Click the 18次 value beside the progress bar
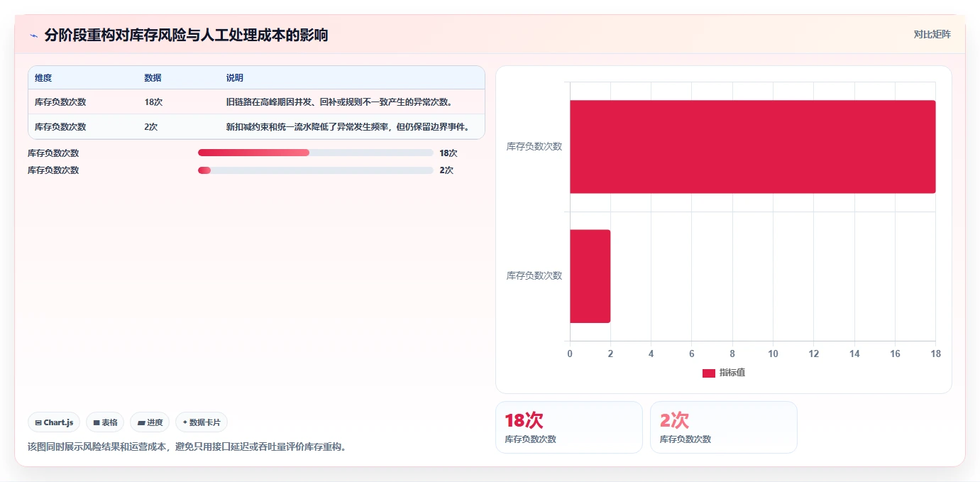Viewport: 980px width, 482px height. coord(448,153)
